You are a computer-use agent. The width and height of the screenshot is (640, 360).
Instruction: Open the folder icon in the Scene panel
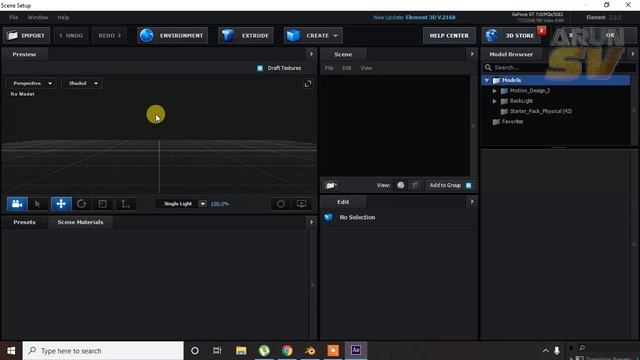pyautogui.click(x=330, y=185)
